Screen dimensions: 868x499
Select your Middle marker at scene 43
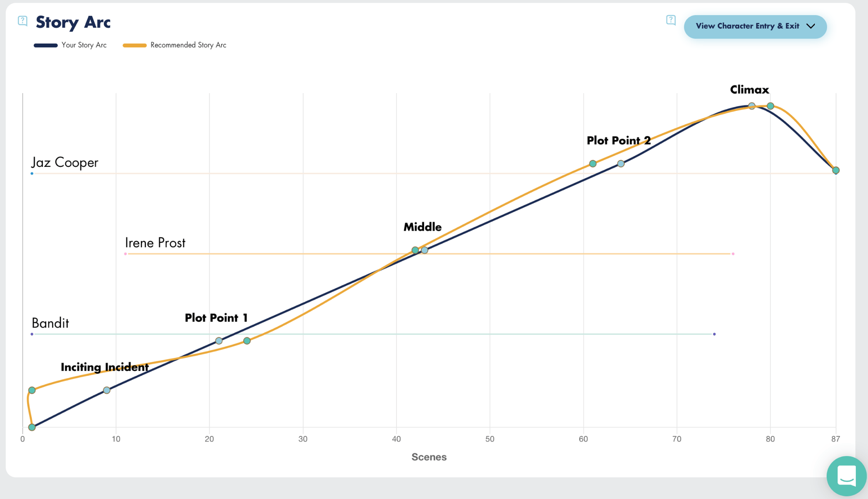(x=425, y=250)
